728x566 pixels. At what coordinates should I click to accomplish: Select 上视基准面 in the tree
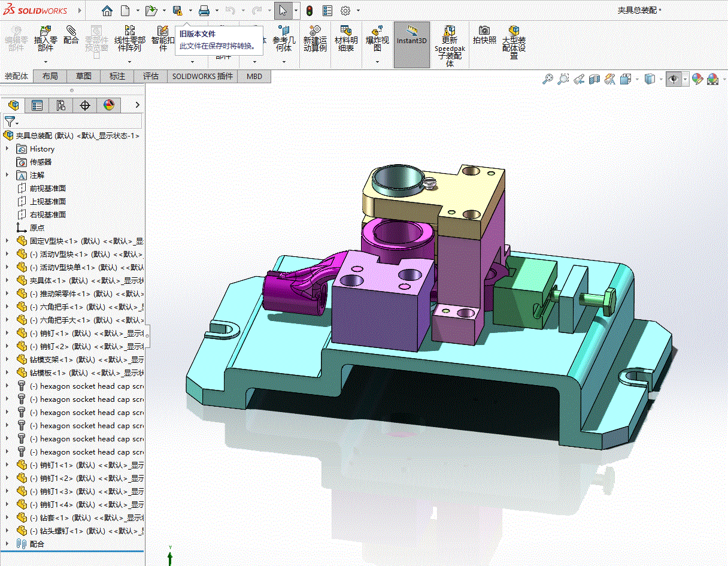coord(48,201)
